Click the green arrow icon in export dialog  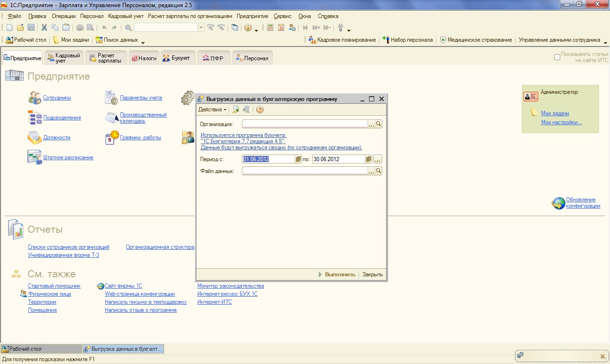point(236,109)
